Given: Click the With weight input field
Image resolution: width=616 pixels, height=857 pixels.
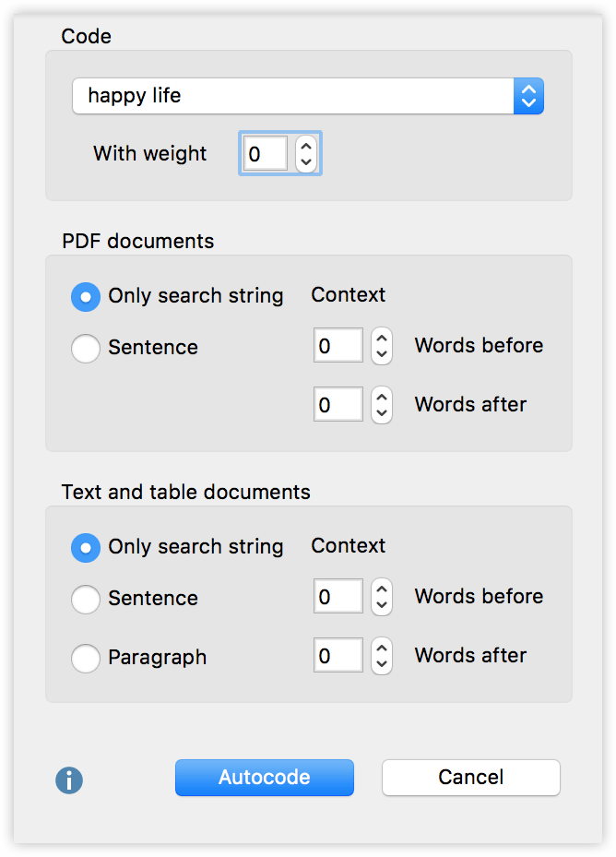Looking at the screenshot, I should 265,153.
